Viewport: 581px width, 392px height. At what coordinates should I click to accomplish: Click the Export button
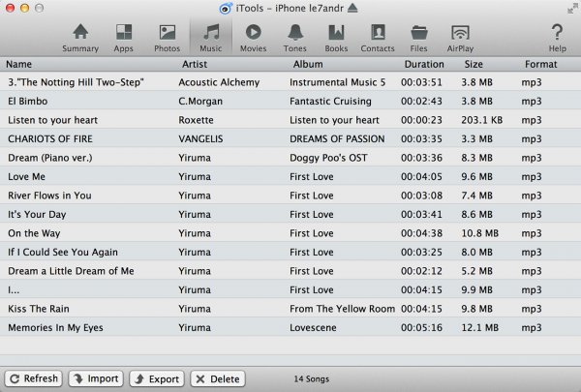pos(157,378)
